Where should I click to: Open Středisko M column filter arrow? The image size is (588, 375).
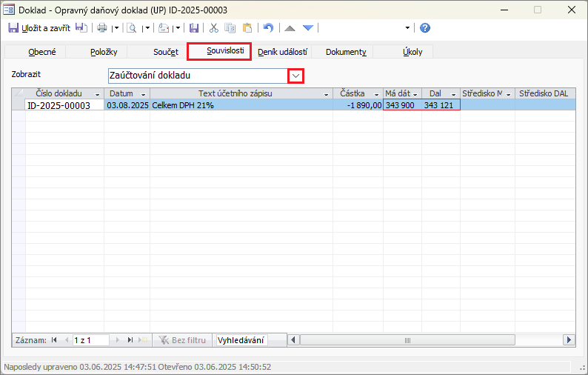coord(509,94)
